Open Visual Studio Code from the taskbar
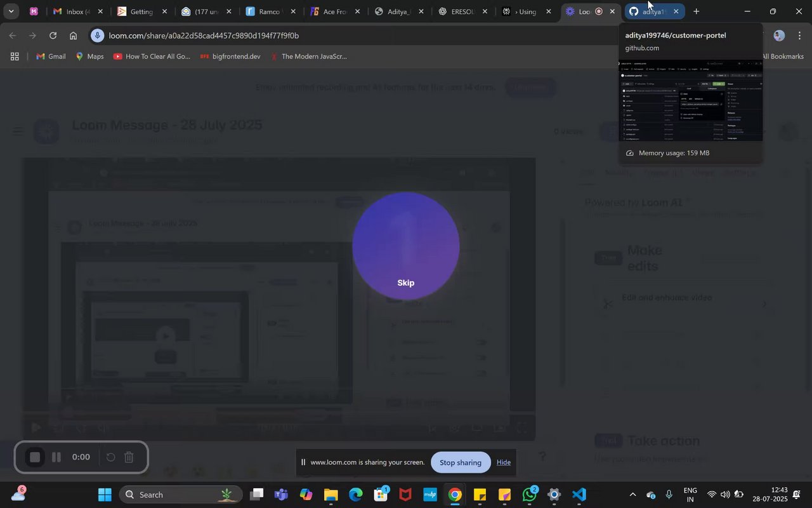Viewport: 812px width, 508px height. click(x=579, y=495)
